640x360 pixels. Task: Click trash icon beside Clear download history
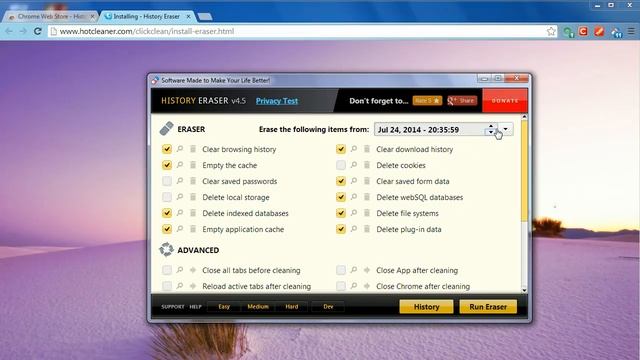[x=367, y=149]
